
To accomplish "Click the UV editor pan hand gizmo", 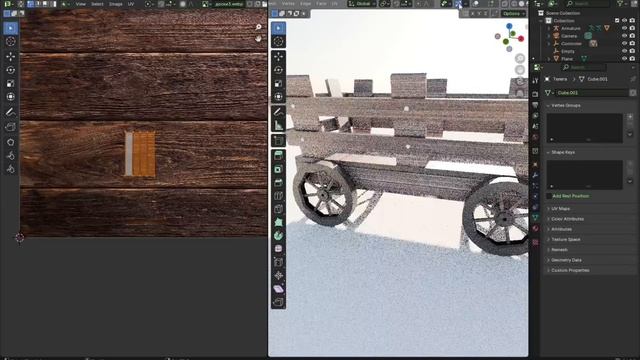I will coord(258,38).
